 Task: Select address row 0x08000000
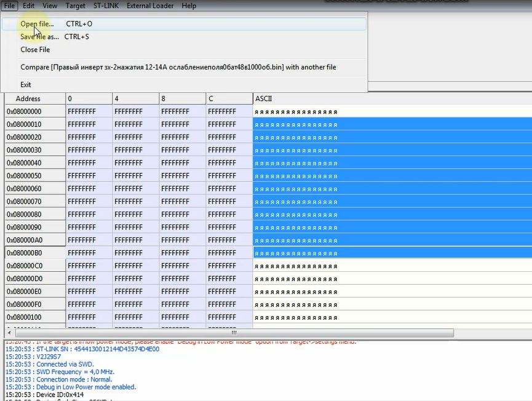[35, 111]
